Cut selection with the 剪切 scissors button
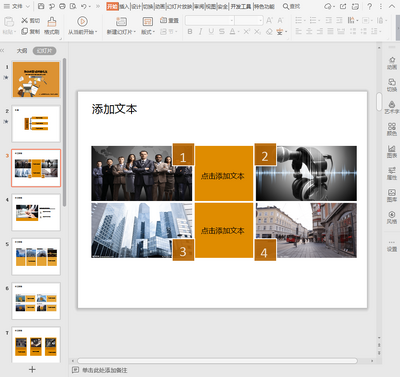The width and height of the screenshot is (400, 377). (30, 21)
